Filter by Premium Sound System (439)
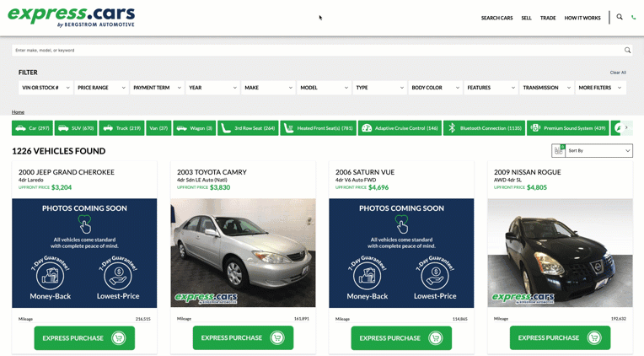The image size is (644, 356). (x=568, y=128)
